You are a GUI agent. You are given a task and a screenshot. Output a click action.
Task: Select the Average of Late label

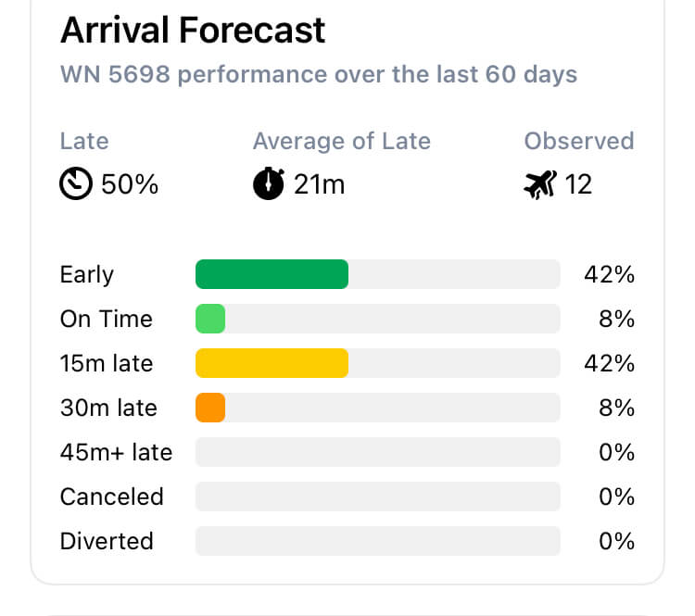point(342,142)
